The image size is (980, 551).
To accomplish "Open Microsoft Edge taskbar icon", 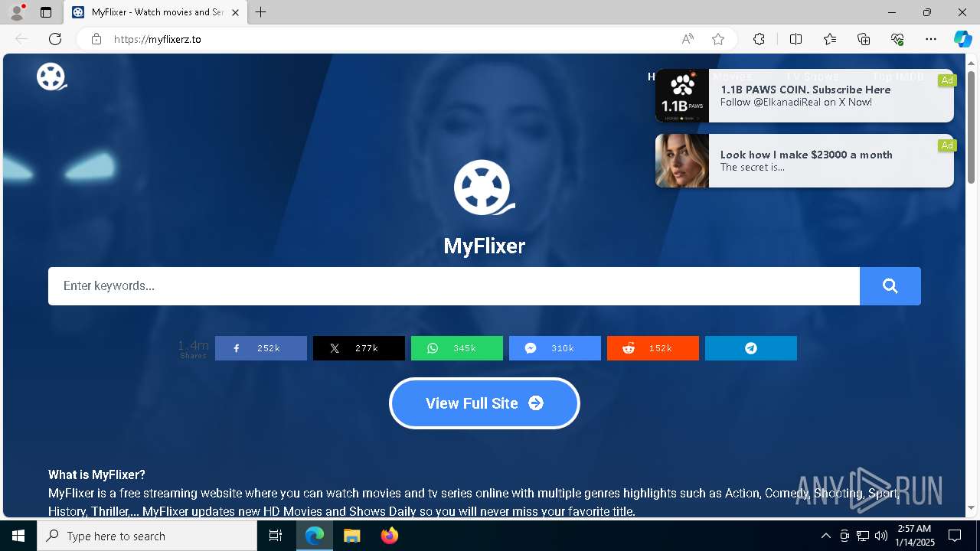I will pyautogui.click(x=315, y=536).
